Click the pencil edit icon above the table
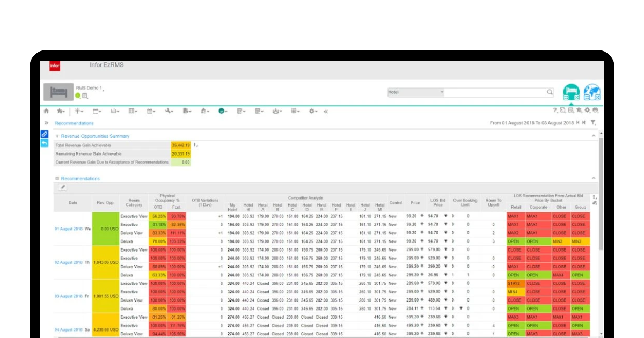Screen dimensions: 644x338 pos(63,187)
